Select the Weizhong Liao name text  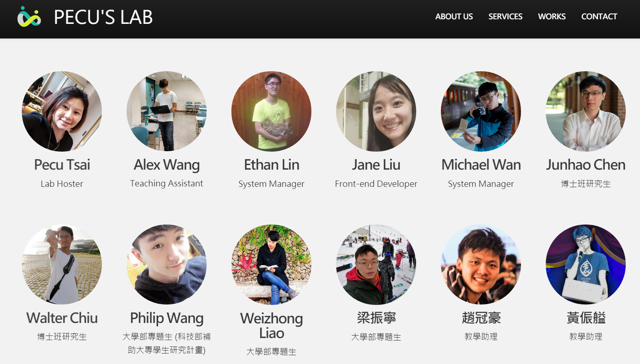271,325
